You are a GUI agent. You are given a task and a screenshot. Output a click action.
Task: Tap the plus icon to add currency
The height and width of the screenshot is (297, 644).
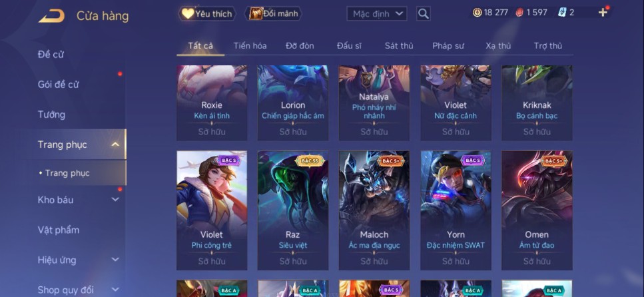coord(603,13)
